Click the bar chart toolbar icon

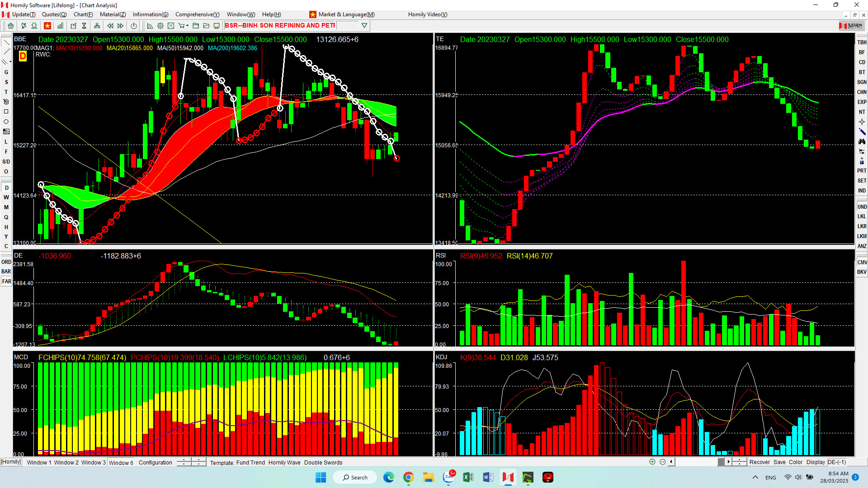60,26
